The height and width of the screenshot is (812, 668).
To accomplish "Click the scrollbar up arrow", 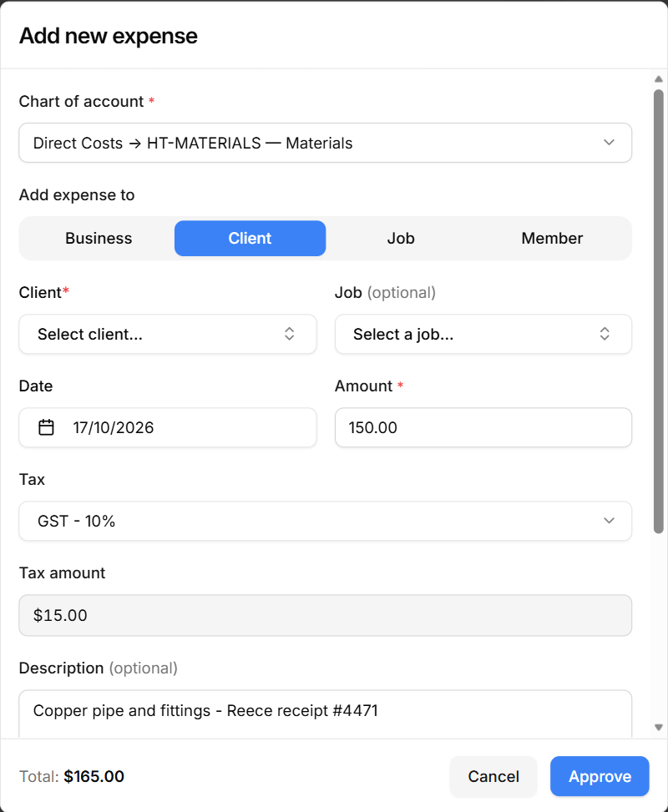I will 659,79.
